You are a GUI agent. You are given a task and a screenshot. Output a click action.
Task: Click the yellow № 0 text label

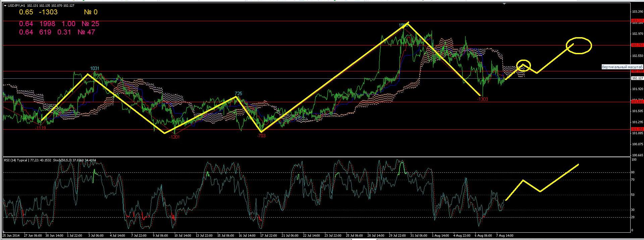pos(91,12)
